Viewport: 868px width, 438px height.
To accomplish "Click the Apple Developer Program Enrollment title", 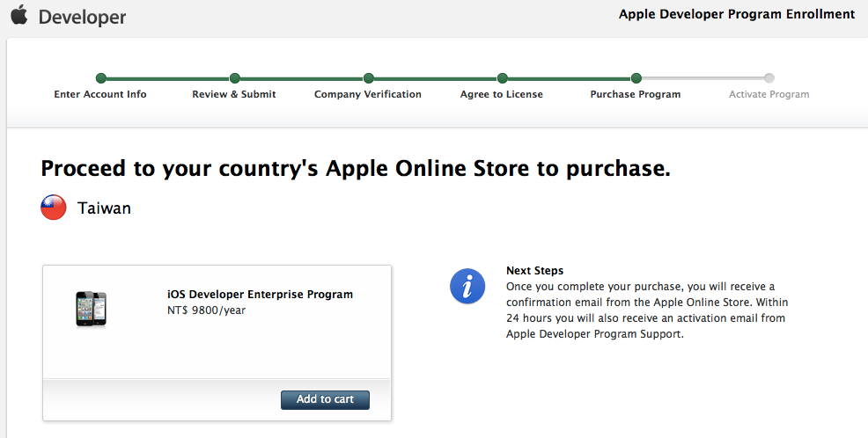I will pos(737,14).
